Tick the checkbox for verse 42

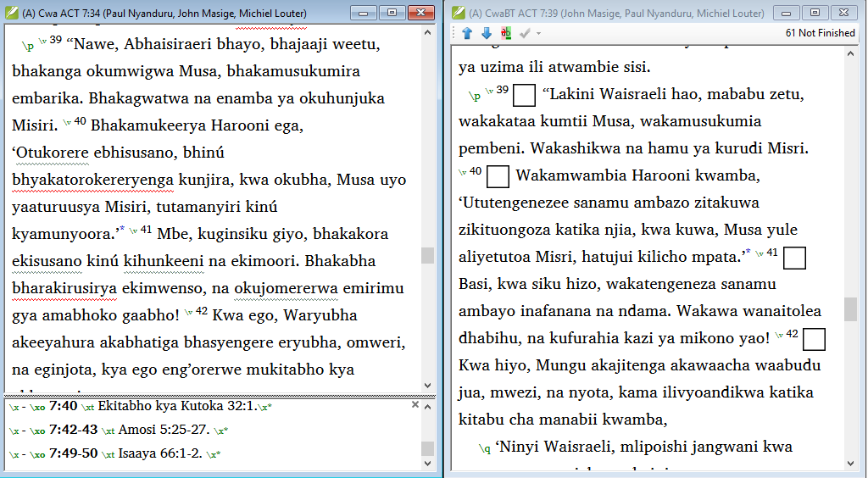(813, 339)
